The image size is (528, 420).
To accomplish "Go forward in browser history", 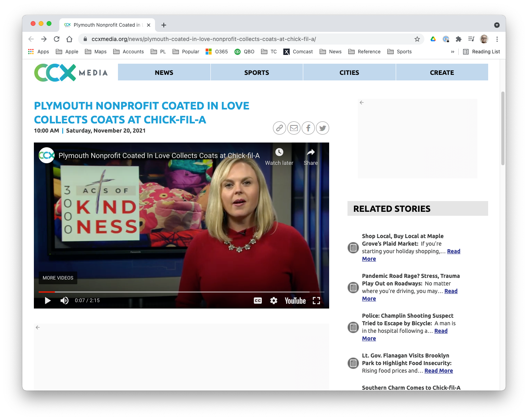I will 44,39.
